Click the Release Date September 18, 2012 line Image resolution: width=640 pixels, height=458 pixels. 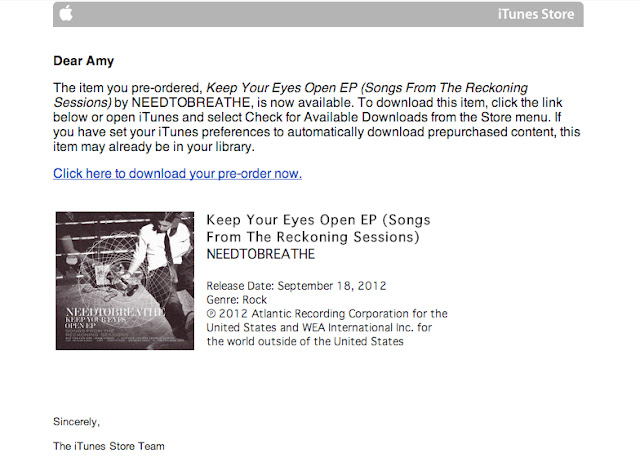[296, 286]
